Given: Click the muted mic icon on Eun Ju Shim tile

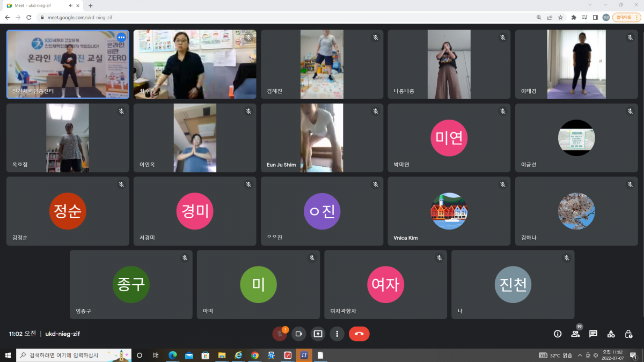Looking at the screenshot, I should pos(376,111).
